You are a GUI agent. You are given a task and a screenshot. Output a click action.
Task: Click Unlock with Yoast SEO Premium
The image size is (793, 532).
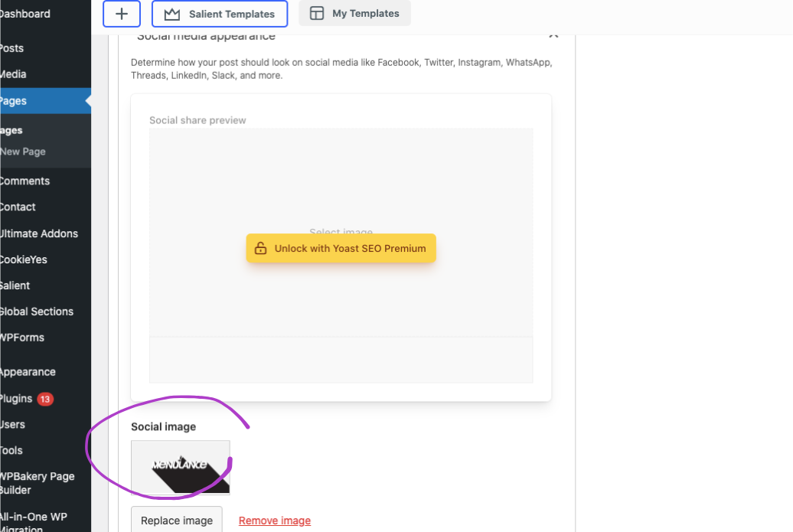tap(341, 248)
